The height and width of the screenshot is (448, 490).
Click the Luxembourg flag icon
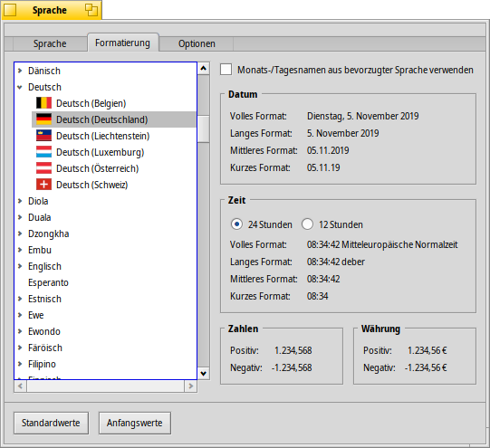[43, 152]
